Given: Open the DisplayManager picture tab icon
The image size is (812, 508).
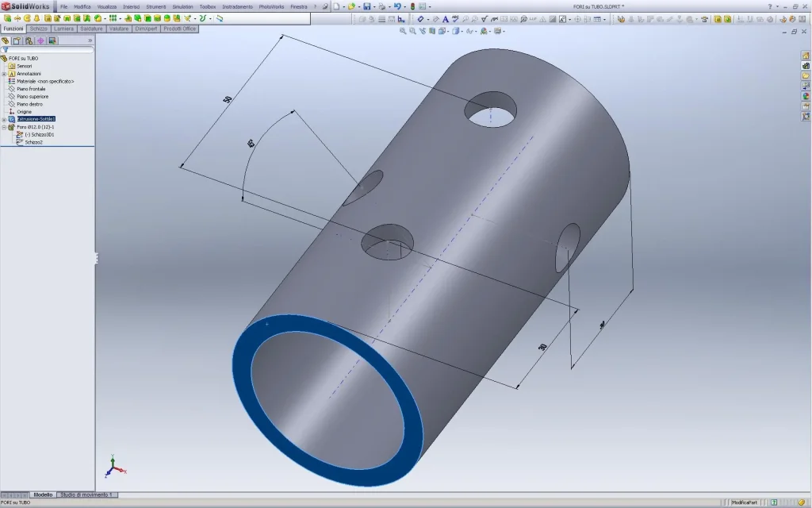Looking at the screenshot, I should coord(52,40).
